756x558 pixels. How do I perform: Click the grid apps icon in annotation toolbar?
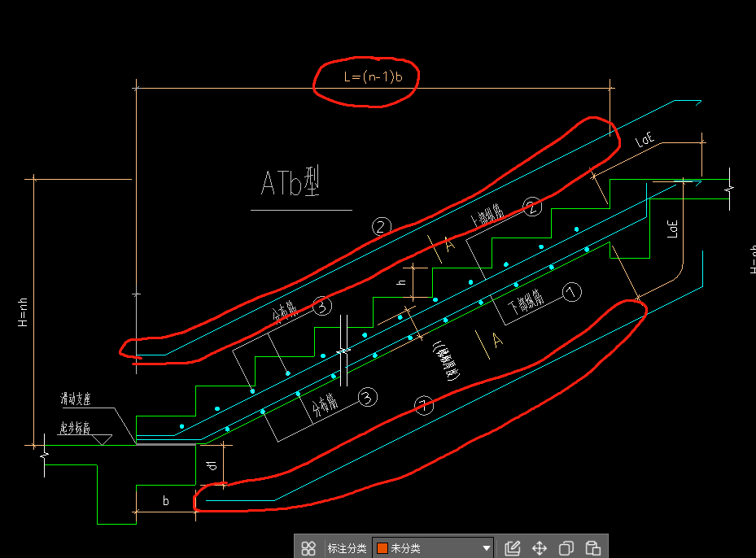(308, 548)
